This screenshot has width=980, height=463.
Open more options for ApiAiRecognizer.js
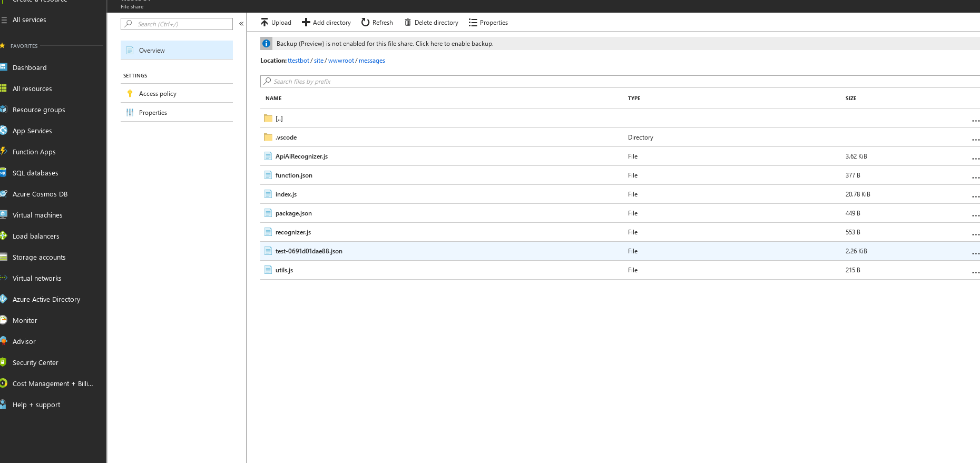pyautogui.click(x=975, y=159)
